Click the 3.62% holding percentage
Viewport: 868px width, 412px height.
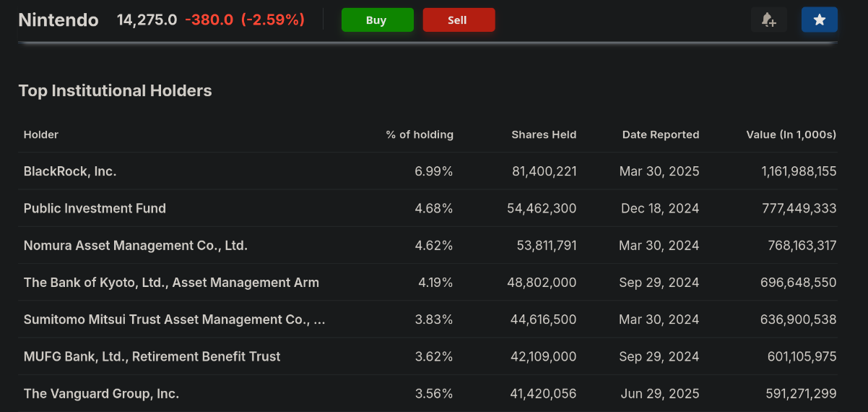(434, 356)
